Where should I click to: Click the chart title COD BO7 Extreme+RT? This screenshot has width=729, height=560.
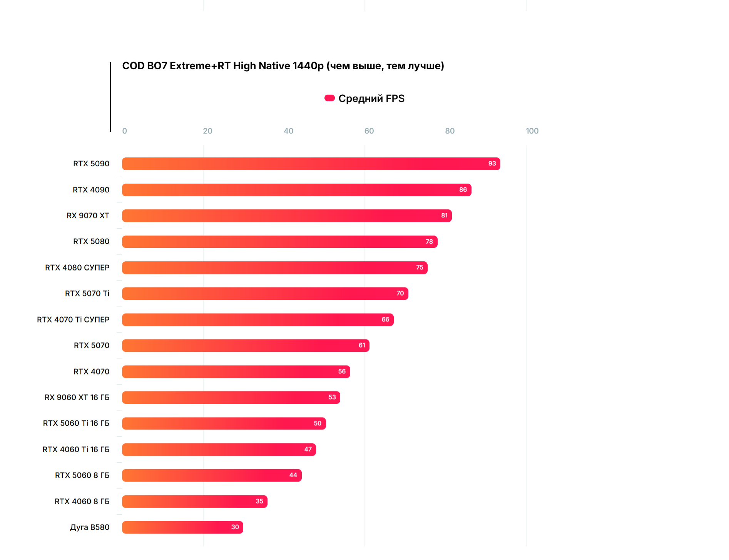tap(283, 66)
